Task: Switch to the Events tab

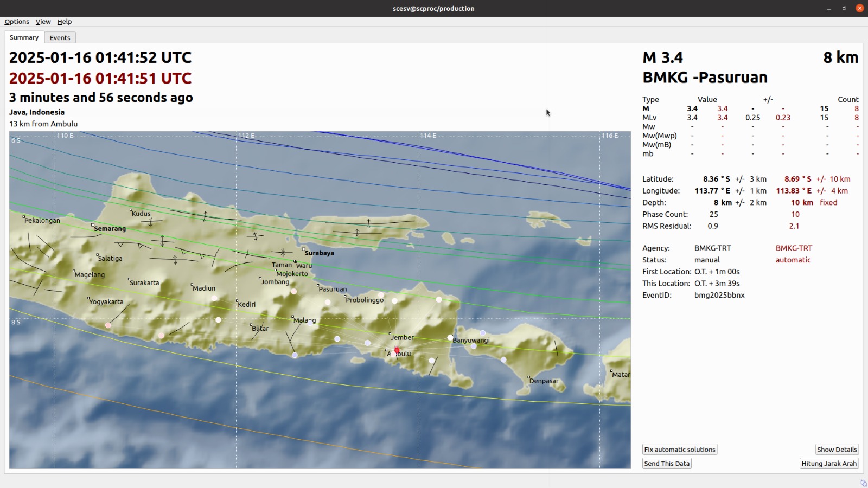Action: point(60,37)
